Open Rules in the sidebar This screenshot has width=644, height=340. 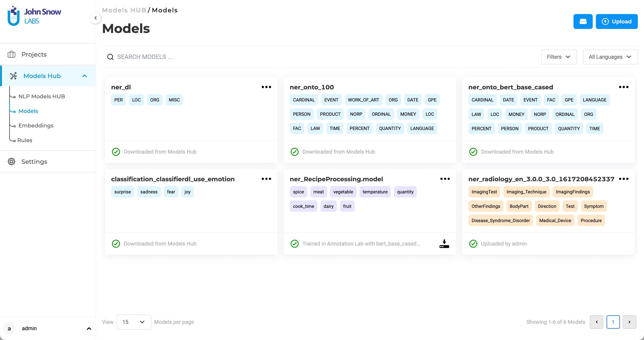point(25,140)
